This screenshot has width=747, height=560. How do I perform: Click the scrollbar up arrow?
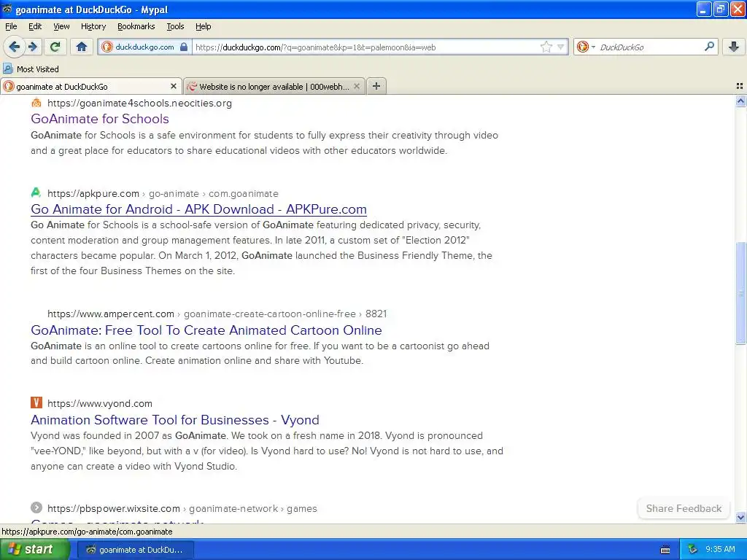pyautogui.click(x=741, y=101)
